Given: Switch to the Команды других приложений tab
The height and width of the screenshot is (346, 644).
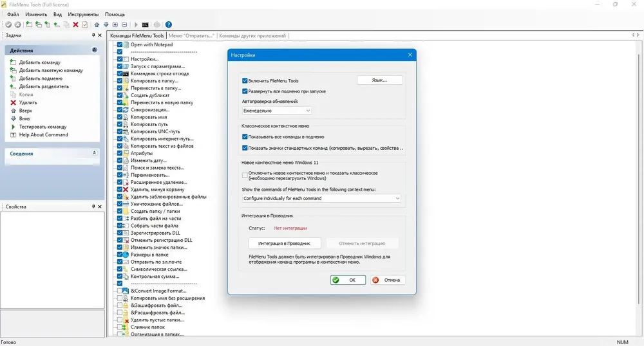Looking at the screenshot, I should click(252, 35).
